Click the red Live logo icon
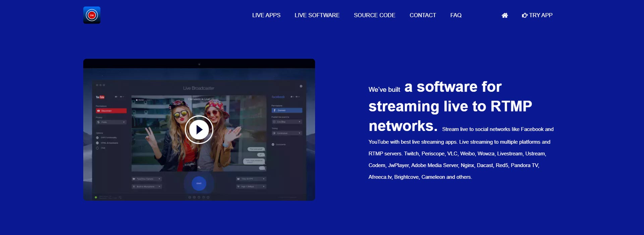 point(92,15)
